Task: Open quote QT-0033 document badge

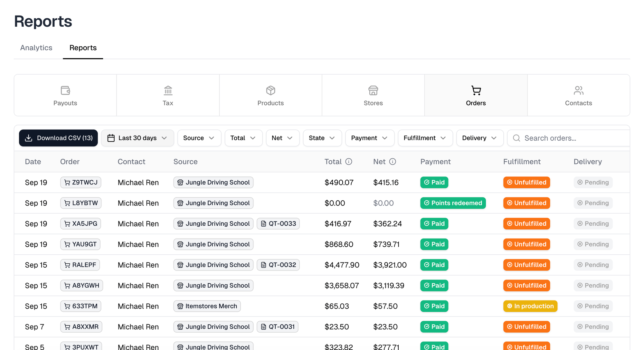Action: coord(278,223)
